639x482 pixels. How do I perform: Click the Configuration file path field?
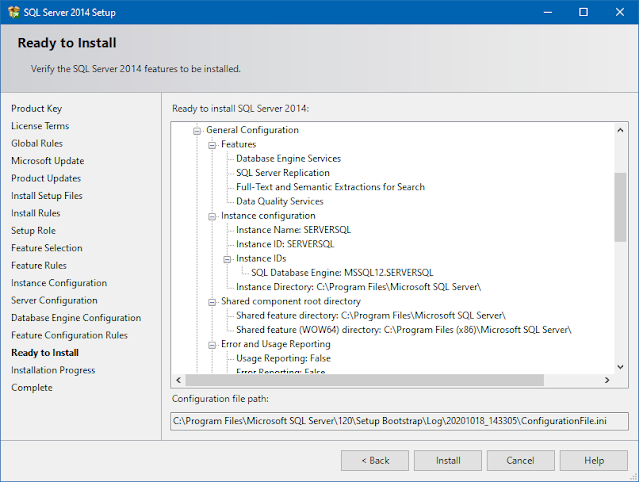(399, 421)
